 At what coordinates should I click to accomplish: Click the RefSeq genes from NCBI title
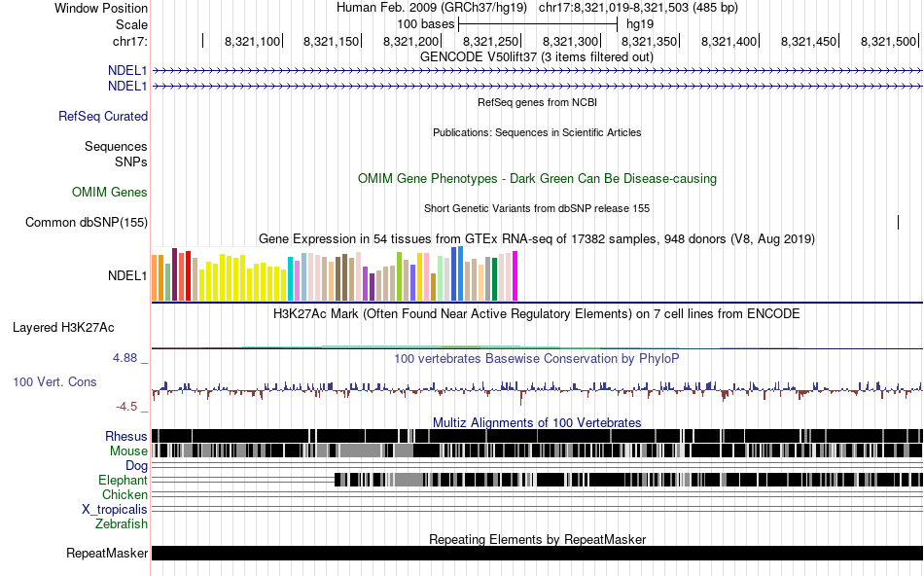(537, 102)
